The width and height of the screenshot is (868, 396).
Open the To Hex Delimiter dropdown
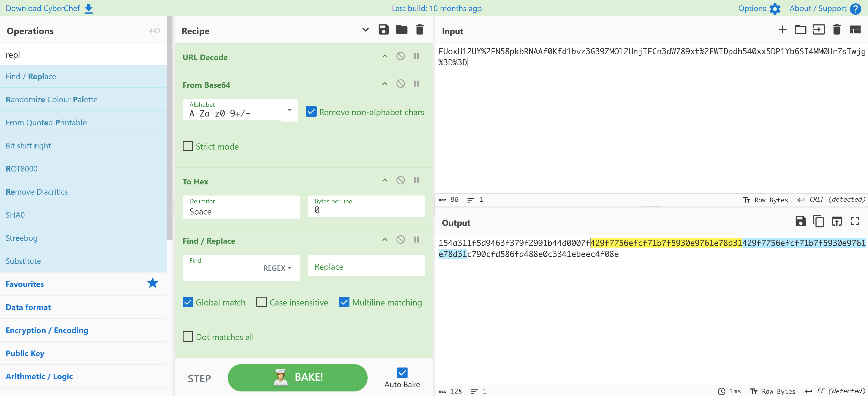tap(241, 207)
